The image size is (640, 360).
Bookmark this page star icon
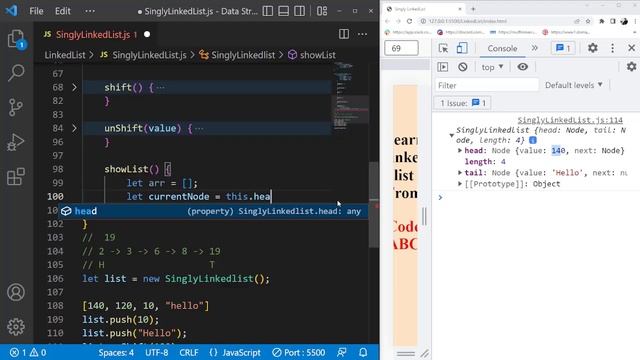click(588, 21)
